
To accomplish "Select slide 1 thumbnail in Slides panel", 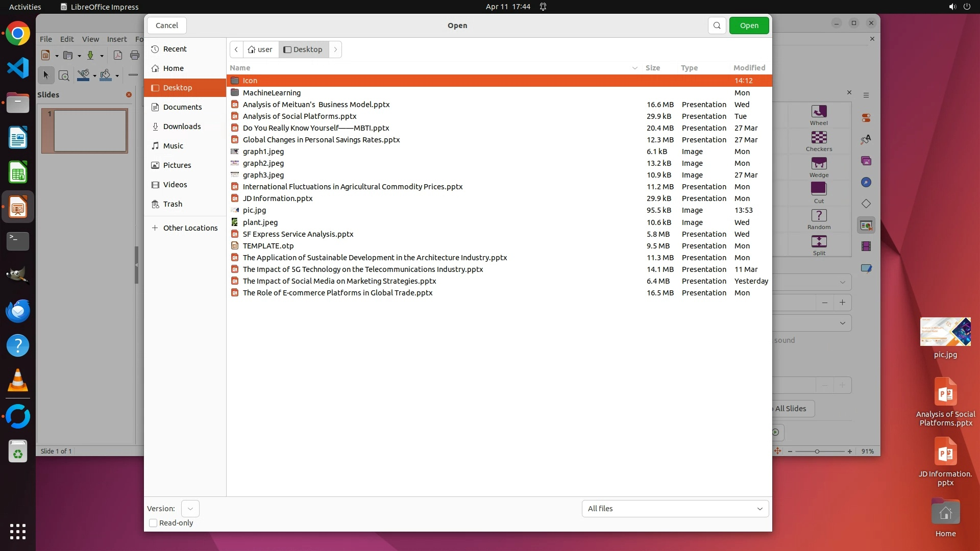I will [x=90, y=131].
